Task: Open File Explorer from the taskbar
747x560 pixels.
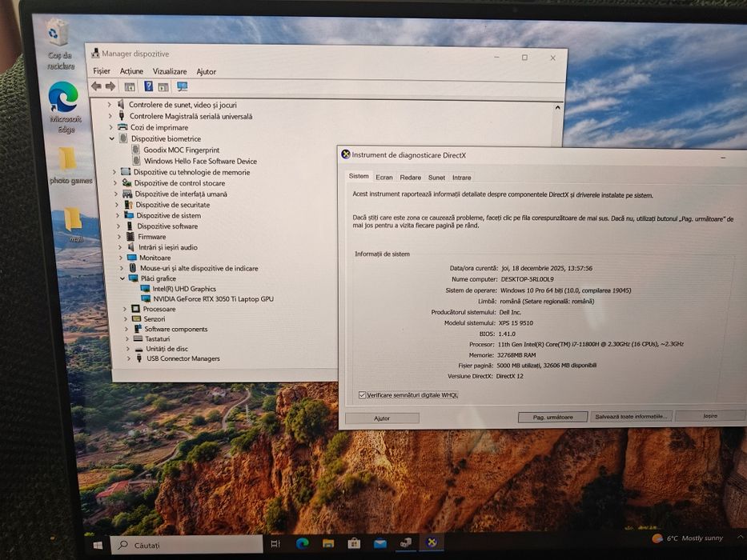Action: click(328, 543)
